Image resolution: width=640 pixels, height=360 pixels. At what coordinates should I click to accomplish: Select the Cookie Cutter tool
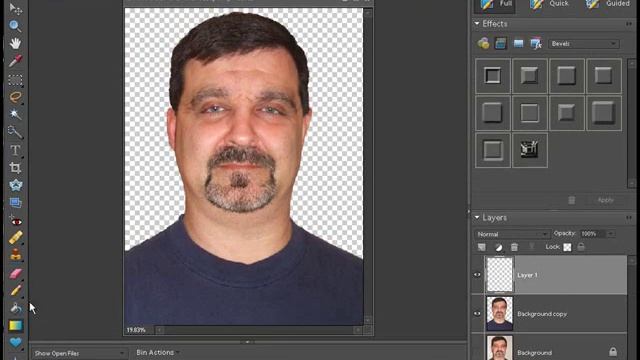pyautogui.click(x=16, y=185)
